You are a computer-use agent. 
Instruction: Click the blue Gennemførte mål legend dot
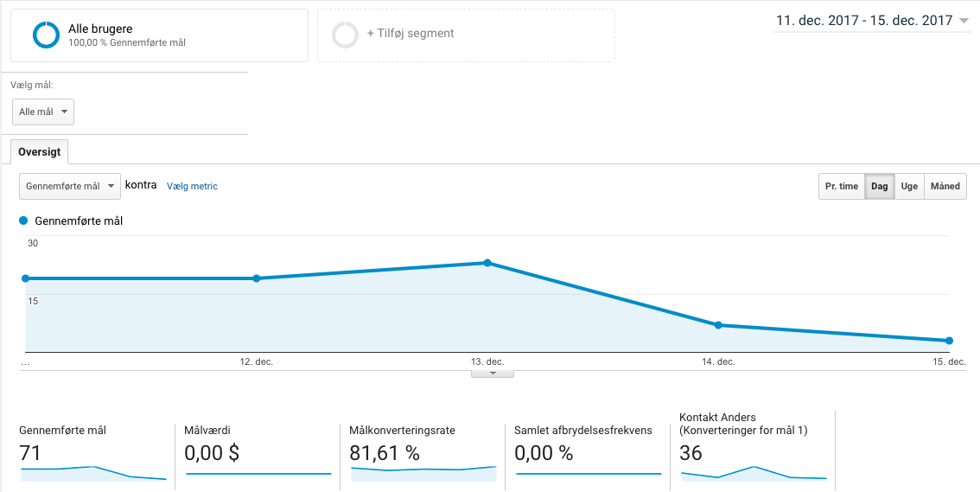click(x=24, y=220)
